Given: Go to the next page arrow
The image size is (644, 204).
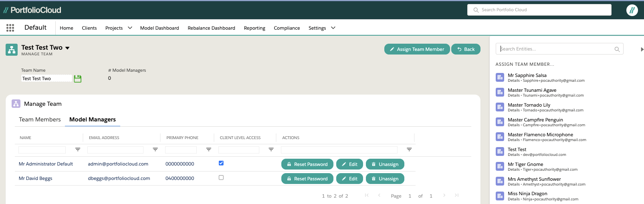Looking at the screenshot, I should (x=444, y=195).
